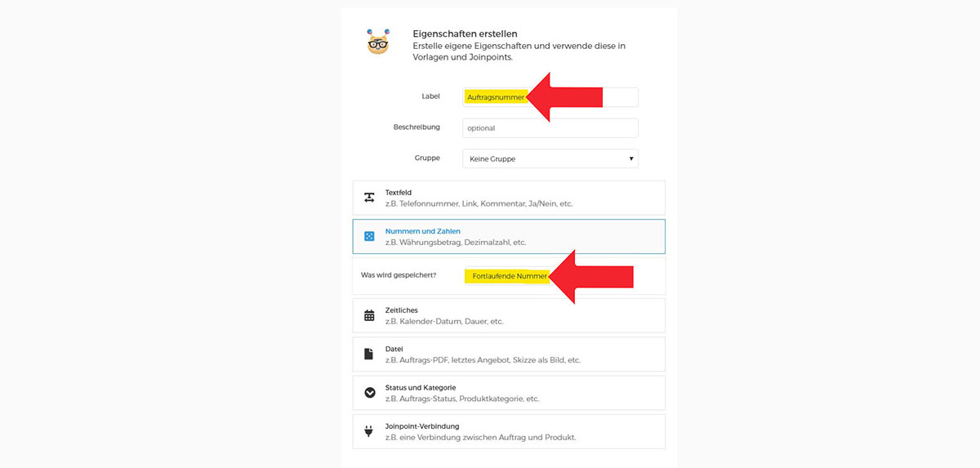Select the Status und Kategorie option
980x468 pixels.
tap(509, 393)
